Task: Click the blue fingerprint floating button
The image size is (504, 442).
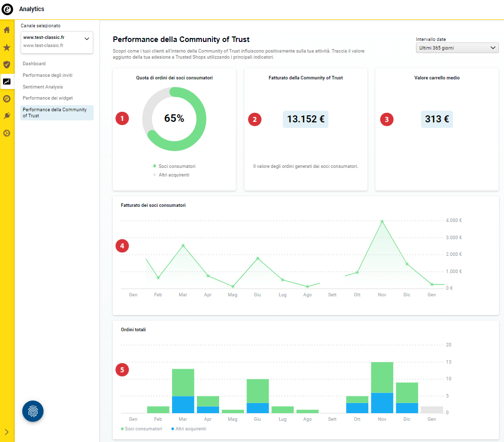Action: [33, 411]
